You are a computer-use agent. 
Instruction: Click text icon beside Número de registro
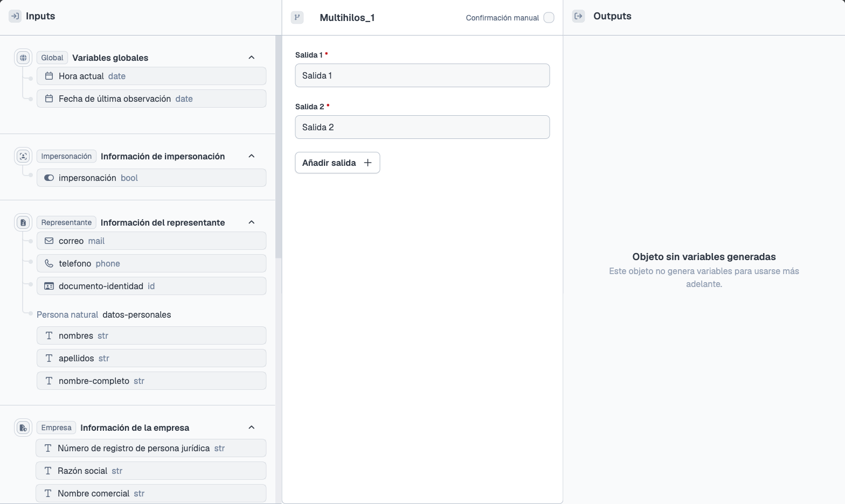click(48, 448)
